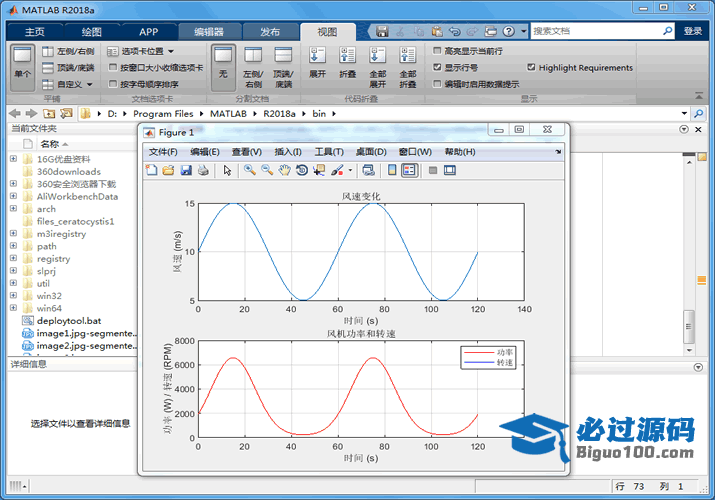Viewport: 715px width, 500px height.
Task: Switch to the 编辑器 ribbon tab
Action: (209, 32)
